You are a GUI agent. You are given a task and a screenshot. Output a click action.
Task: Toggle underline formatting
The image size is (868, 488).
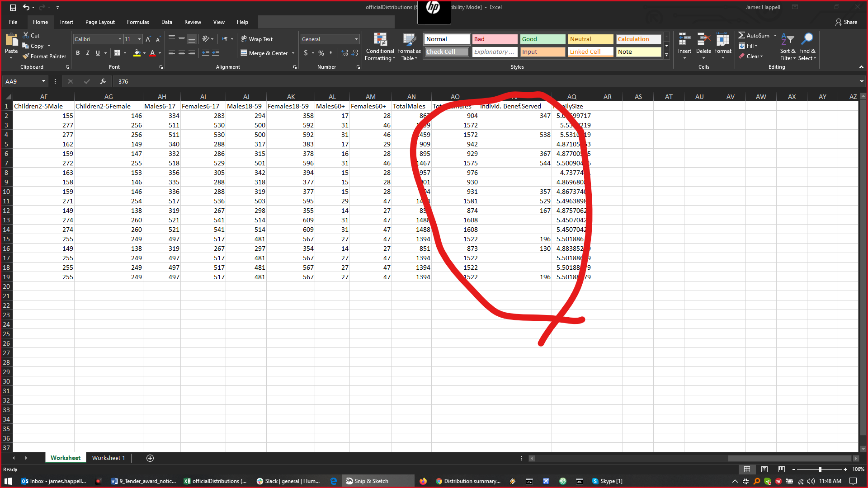pos(98,53)
